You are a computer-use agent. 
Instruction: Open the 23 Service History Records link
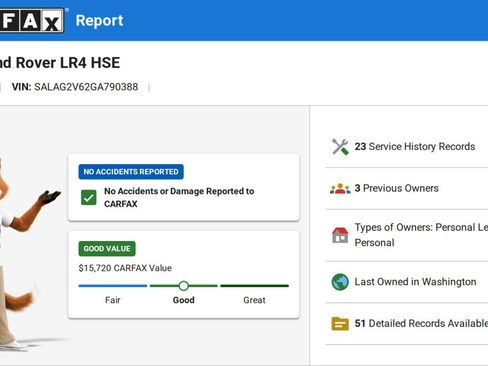415,147
